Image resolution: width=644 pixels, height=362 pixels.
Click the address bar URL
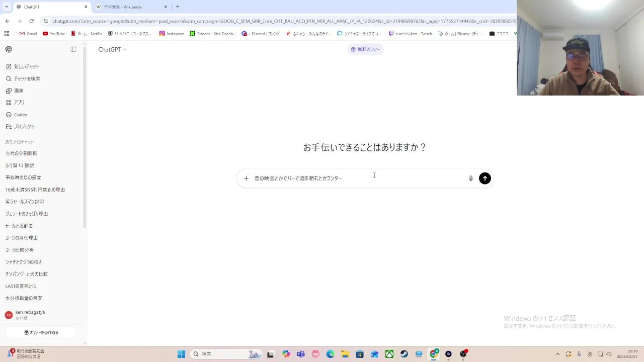pyautogui.click(x=284, y=21)
